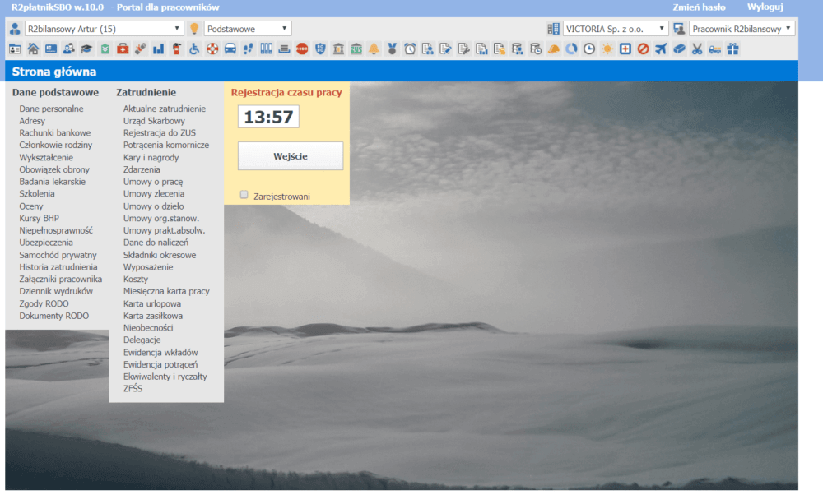Open the green ZUS icon
This screenshot has width=823, height=504.
356,49
